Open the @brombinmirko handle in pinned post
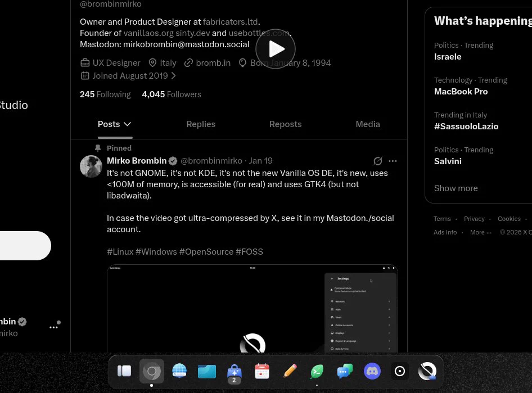The image size is (532, 393). click(x=211, y=161)
